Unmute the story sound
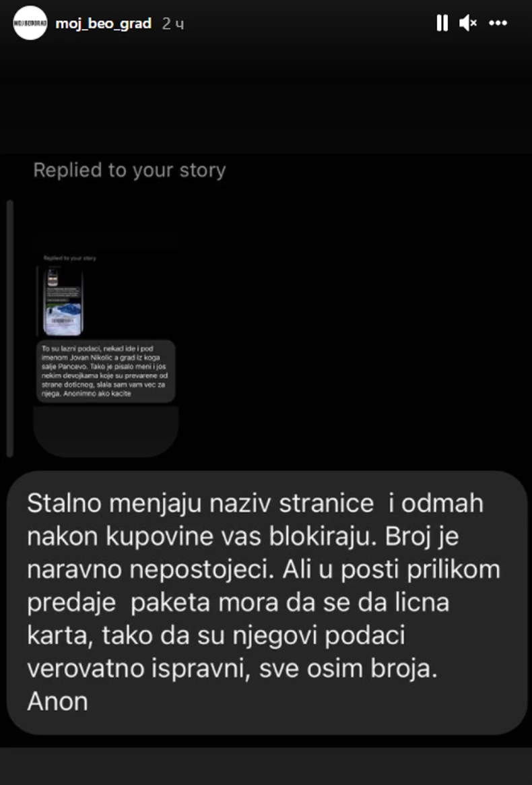The image size is (532, 785). click(x=468, y=23)
